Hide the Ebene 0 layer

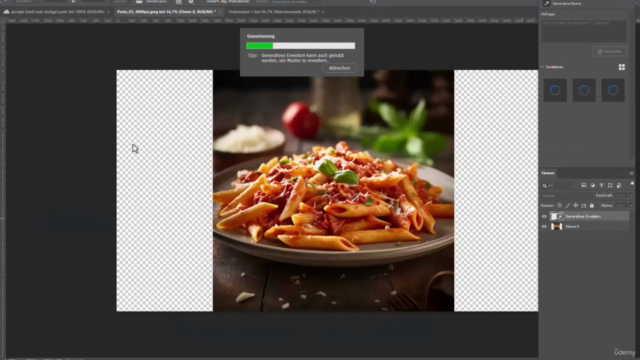coord(544,227)
